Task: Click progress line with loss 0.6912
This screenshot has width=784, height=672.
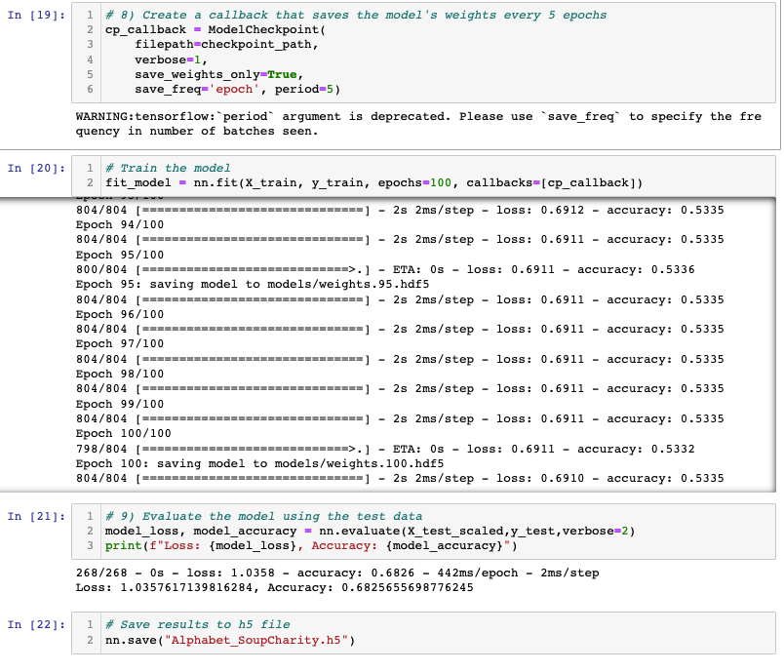Action: tap(400, 210)
